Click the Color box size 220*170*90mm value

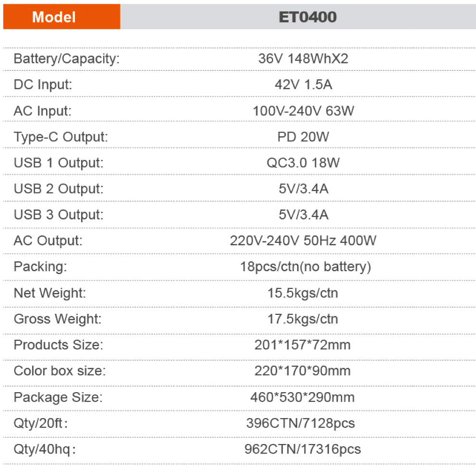(x=302, y=371)
